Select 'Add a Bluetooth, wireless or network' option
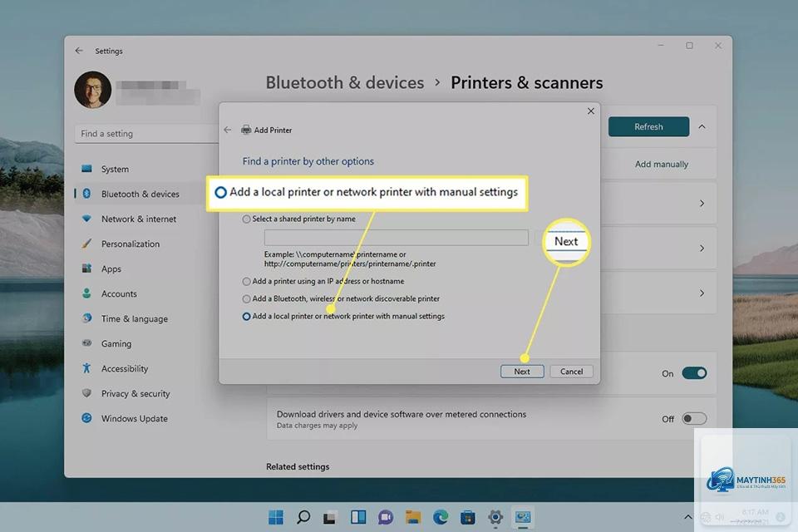The height and width of the screenshot is (532, 798). point(246,299)
